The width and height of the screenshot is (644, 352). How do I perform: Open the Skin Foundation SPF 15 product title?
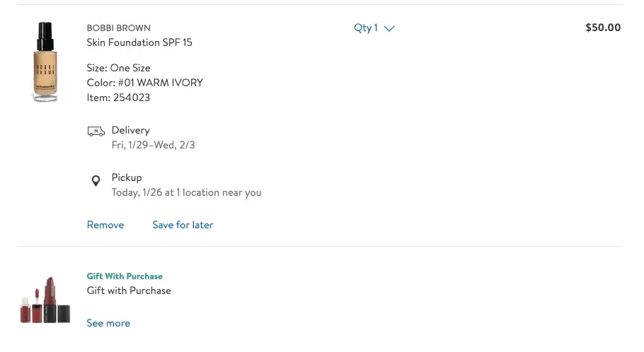[x=139, y=42]
